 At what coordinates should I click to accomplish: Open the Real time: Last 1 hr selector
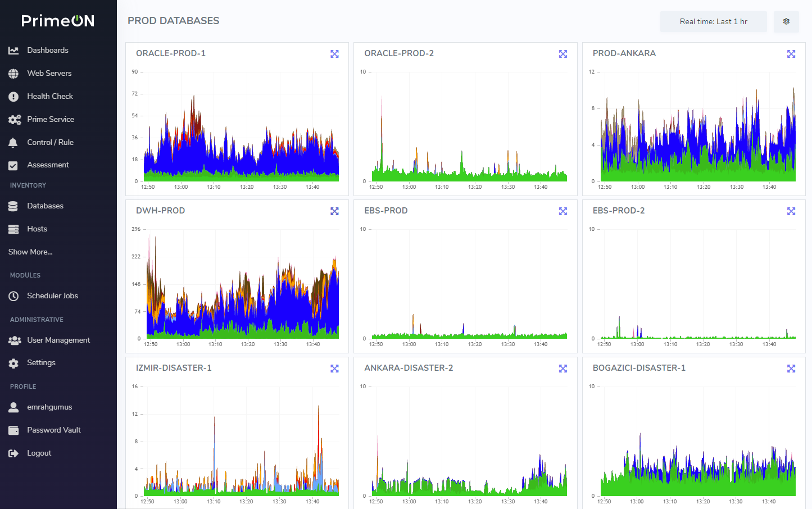point(714,21)
